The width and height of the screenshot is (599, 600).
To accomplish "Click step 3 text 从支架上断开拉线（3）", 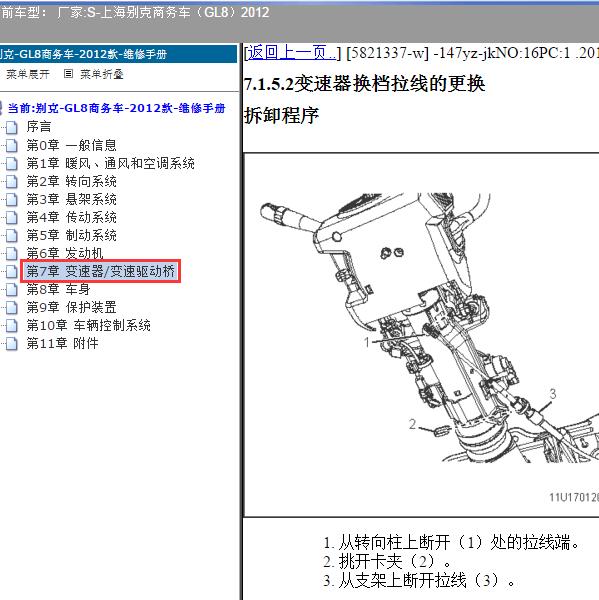I will (427, 580).
